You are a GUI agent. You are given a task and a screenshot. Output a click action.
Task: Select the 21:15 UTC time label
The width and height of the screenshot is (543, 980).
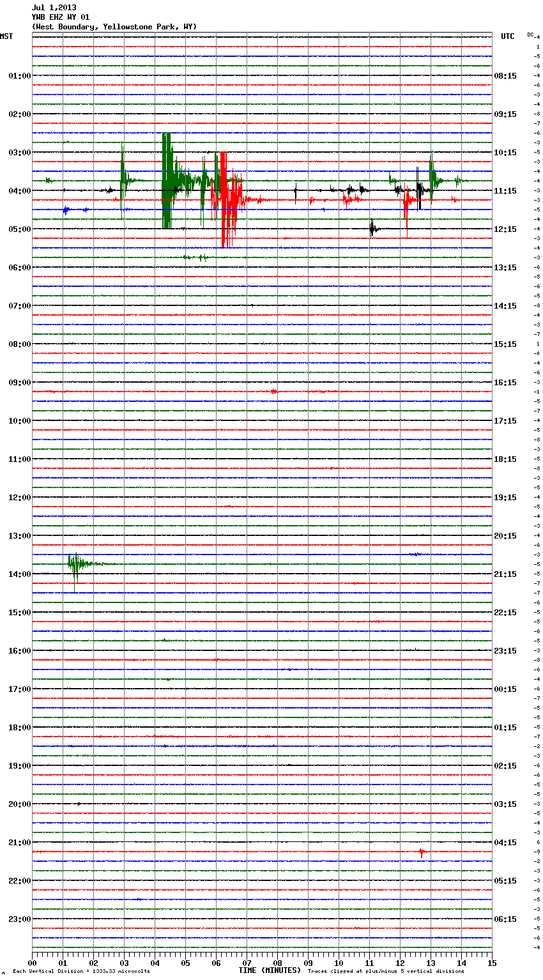click(x=505, y=574)
